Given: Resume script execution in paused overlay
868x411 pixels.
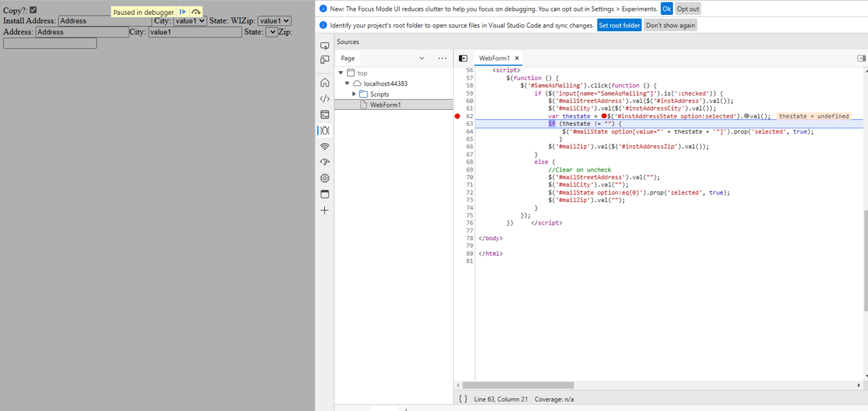Looking at the screenshot, I should coord(183,12).
